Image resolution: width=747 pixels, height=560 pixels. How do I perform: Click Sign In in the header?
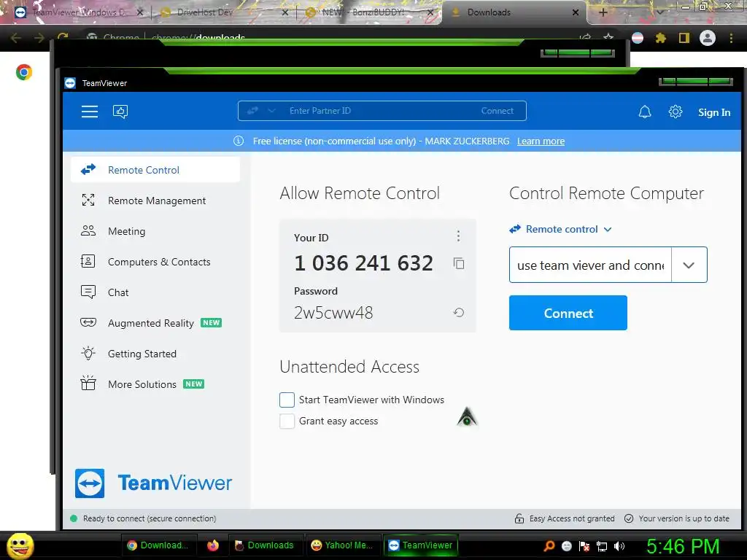(714, 112)
